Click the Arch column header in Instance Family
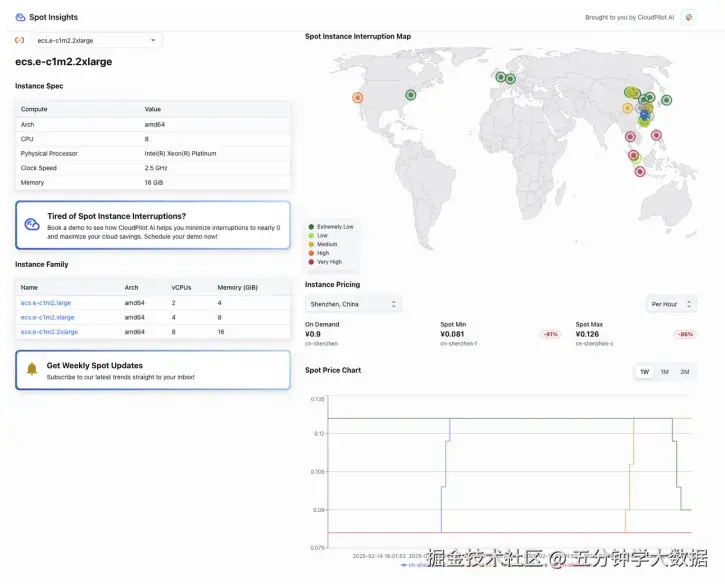 [x=131, y=287]
